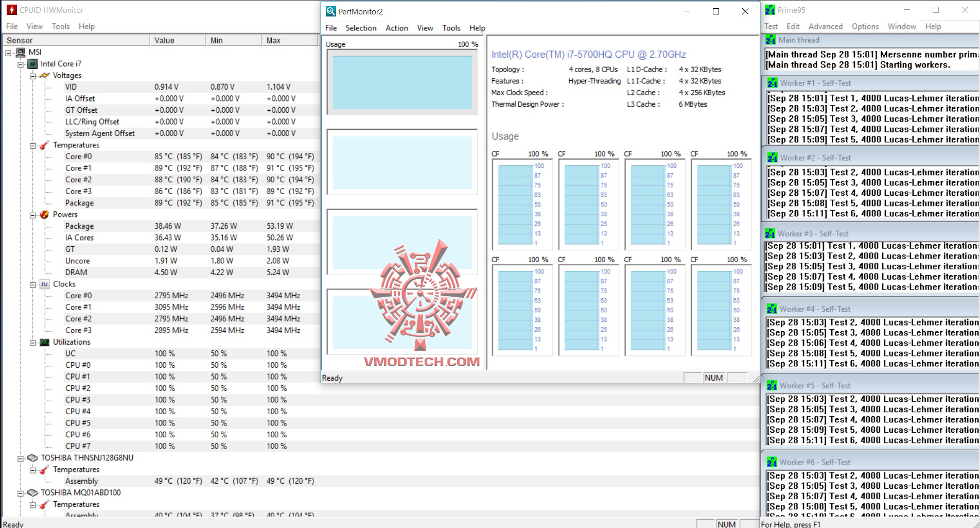Click the Utilizations graph icon

point(45,342)
